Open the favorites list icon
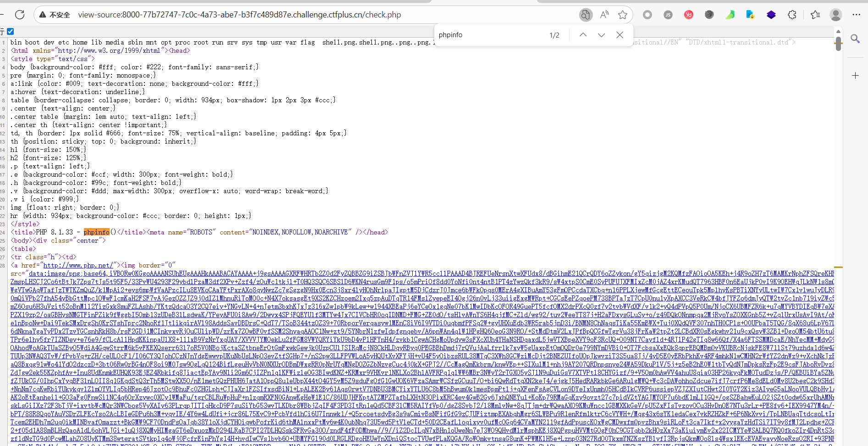 point(815,15)
